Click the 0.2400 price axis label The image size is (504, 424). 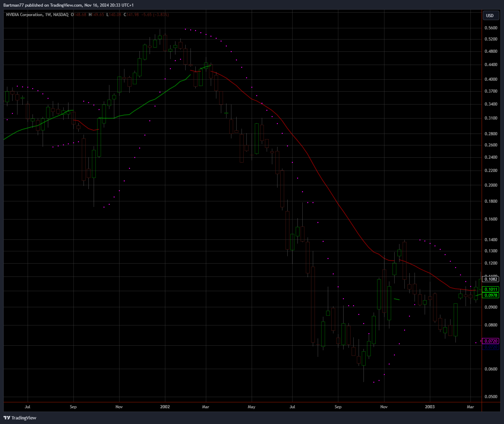pos(491,157)
